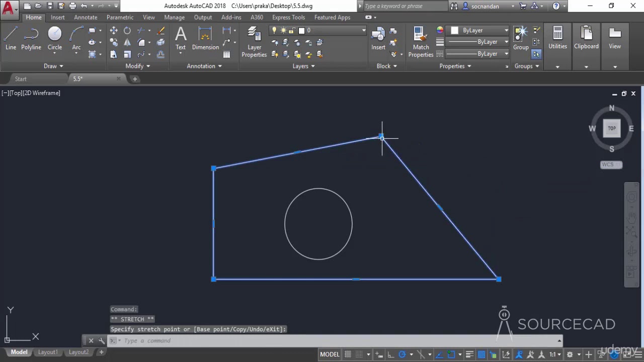
Task: Select the Dimension tool
Action: [x=205, y=38]
